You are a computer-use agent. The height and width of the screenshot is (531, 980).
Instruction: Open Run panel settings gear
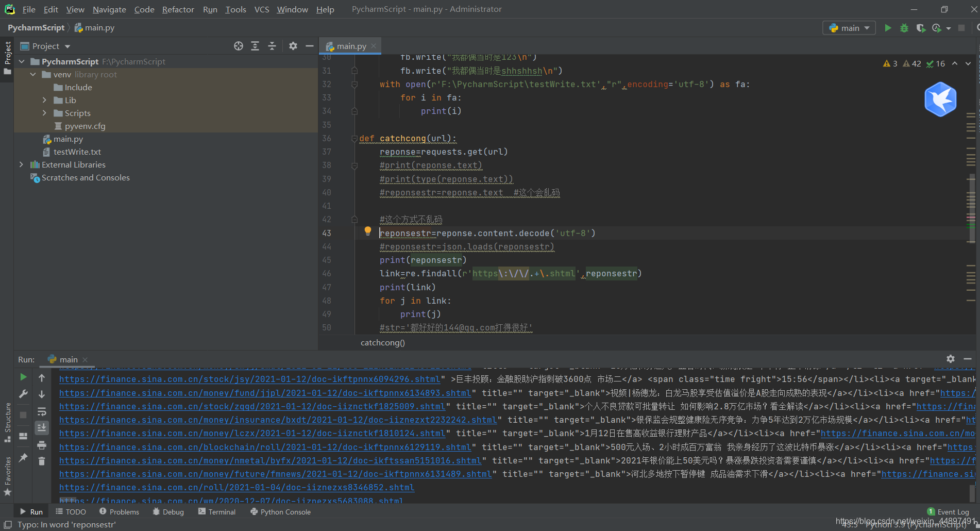[x=951, y=359]
